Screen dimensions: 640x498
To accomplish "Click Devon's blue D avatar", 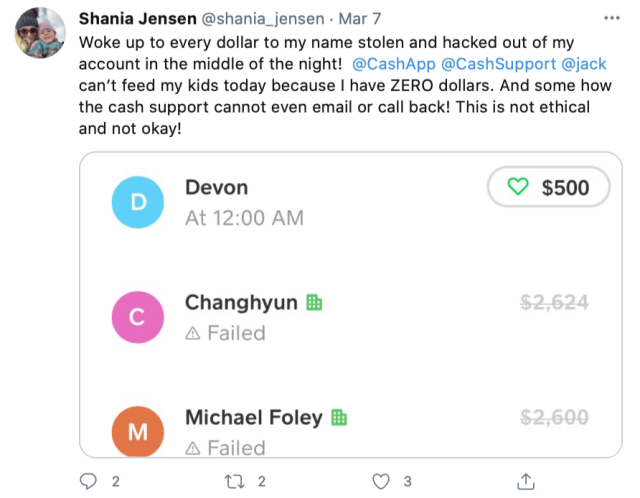I will tap(139, 202).
